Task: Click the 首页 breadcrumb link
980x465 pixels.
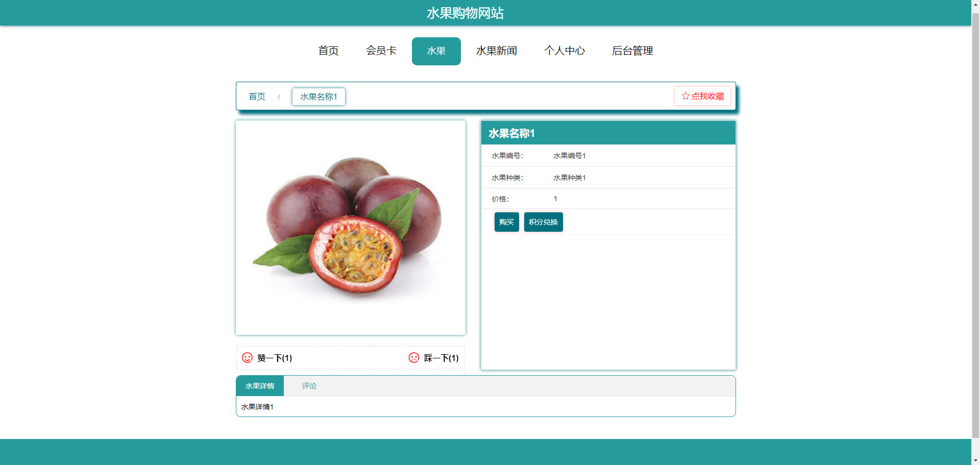Action: [x=257, y=96]
